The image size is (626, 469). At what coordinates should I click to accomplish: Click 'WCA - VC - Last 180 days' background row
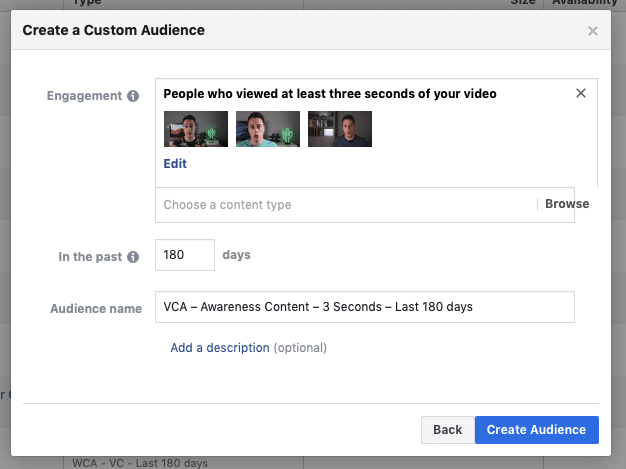click(140, 463)
